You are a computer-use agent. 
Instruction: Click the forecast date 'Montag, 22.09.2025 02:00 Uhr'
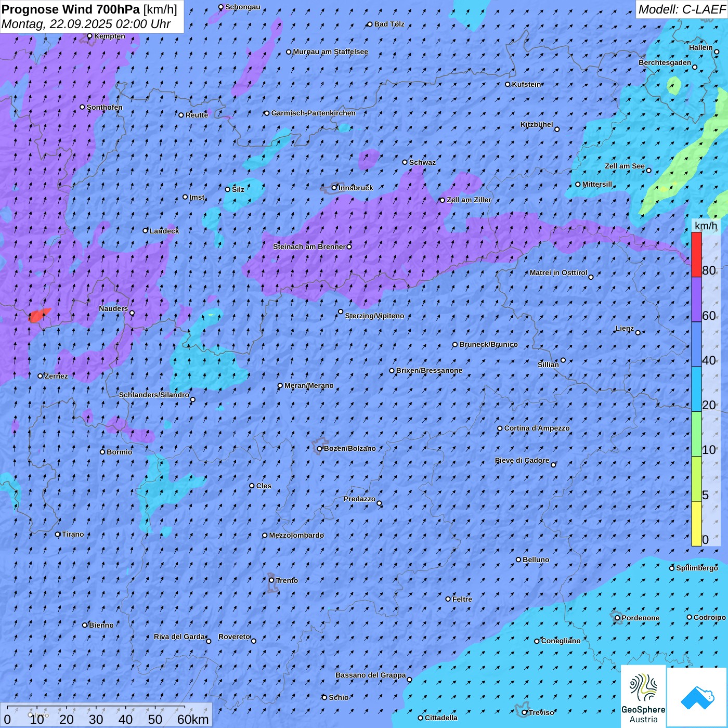point(86,24)
